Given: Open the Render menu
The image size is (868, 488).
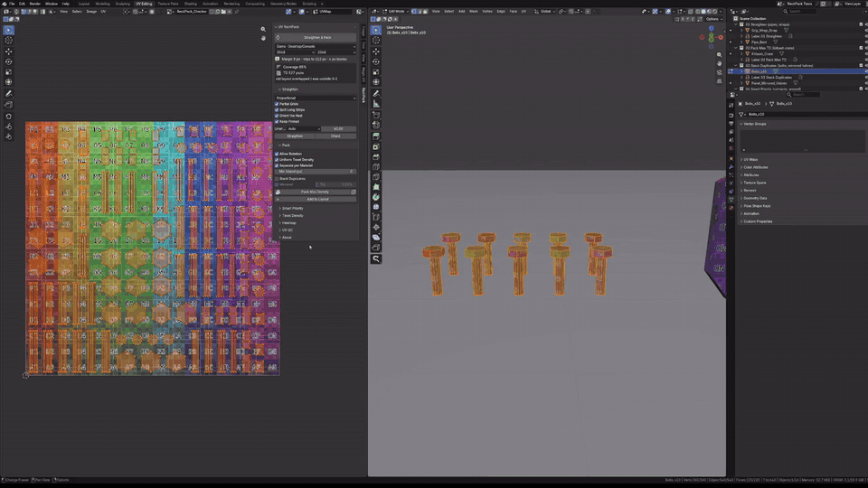Looking at the screenshot, I should click(35, 4).
